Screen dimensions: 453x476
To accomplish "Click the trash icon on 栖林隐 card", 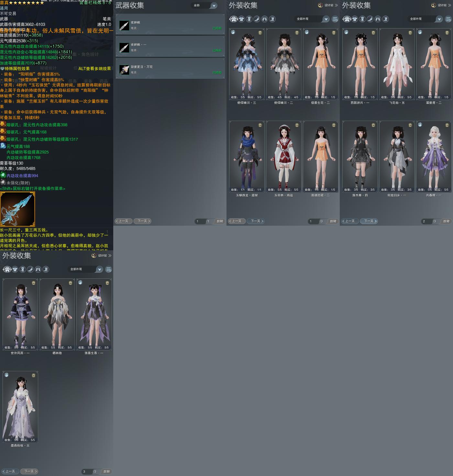I will click(71, 283).
